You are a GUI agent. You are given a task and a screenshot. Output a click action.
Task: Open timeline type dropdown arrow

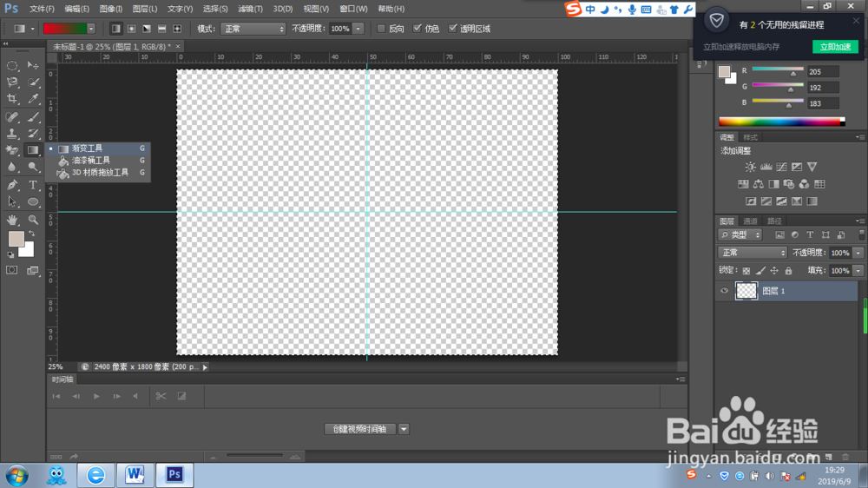pos(404,429)
